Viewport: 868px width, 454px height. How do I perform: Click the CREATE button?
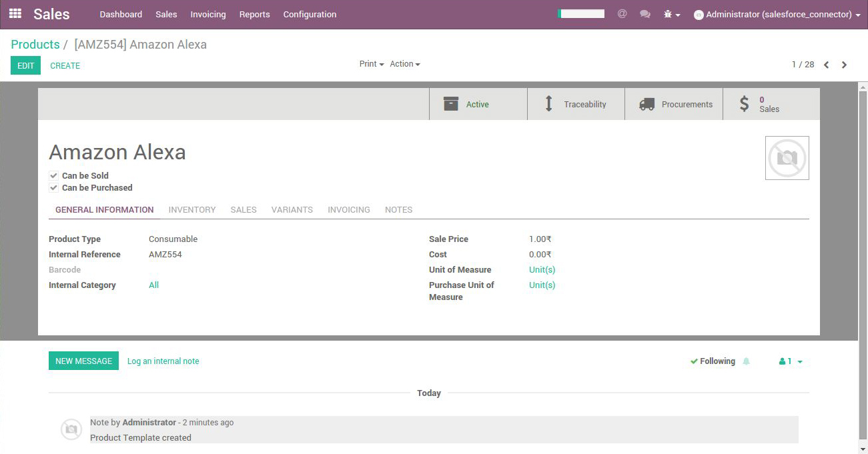coord(65,65)
